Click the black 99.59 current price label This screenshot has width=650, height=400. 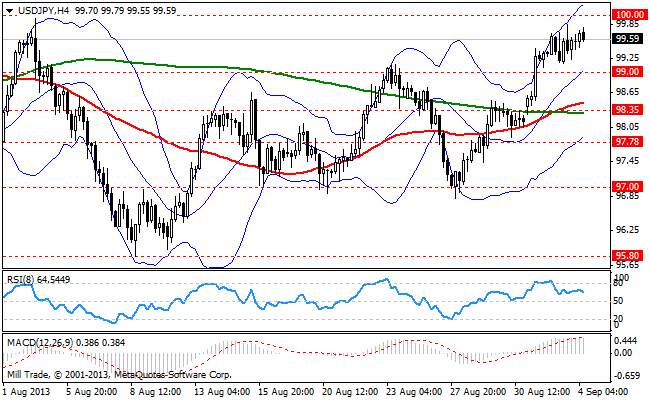tap(627, 39)
